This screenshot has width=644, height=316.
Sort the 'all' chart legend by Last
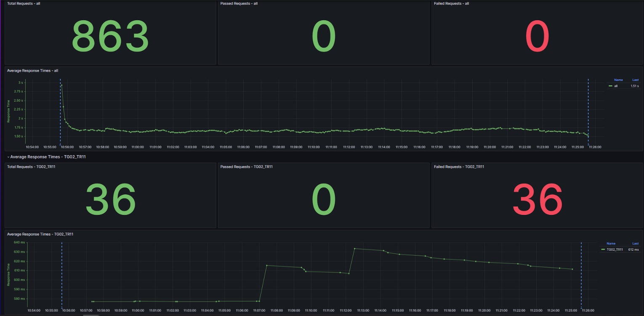(635, 80)
